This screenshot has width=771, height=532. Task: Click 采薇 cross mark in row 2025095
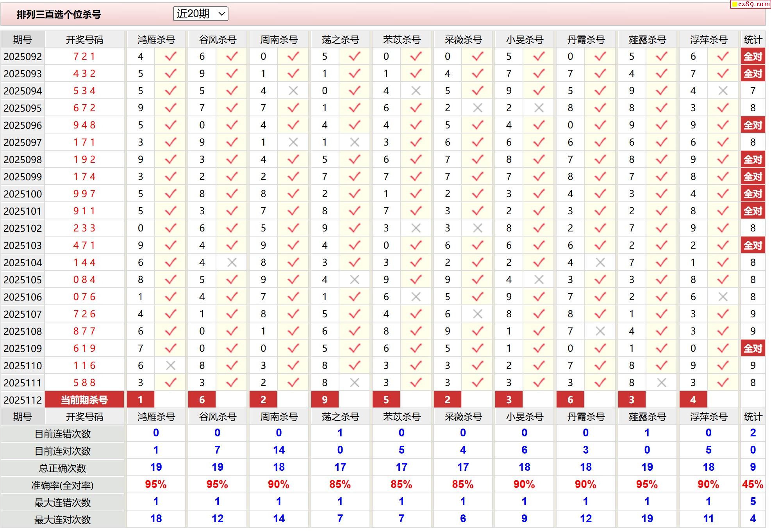point(477,108)
